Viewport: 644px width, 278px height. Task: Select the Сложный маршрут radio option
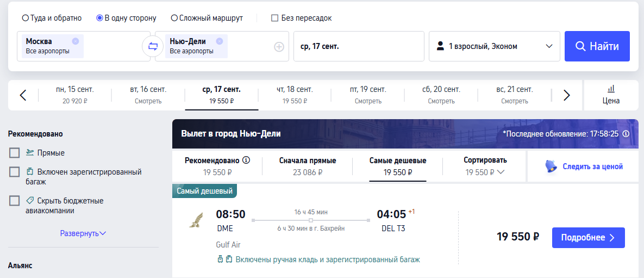[174, 18]
